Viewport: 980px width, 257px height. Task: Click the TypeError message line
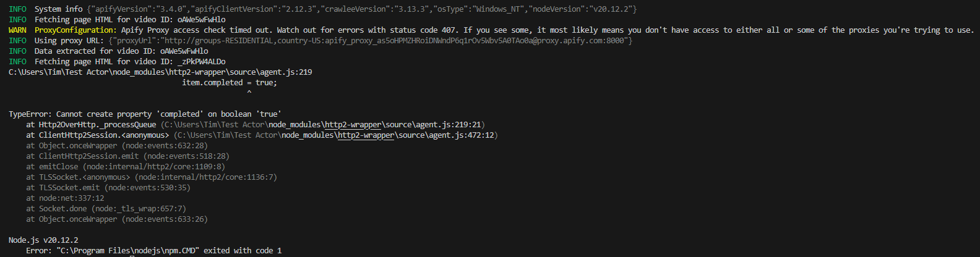pos(145,114)
